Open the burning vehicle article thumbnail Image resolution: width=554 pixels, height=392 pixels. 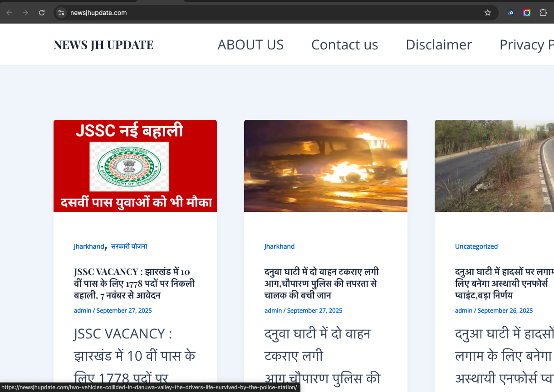pos(326,166)
